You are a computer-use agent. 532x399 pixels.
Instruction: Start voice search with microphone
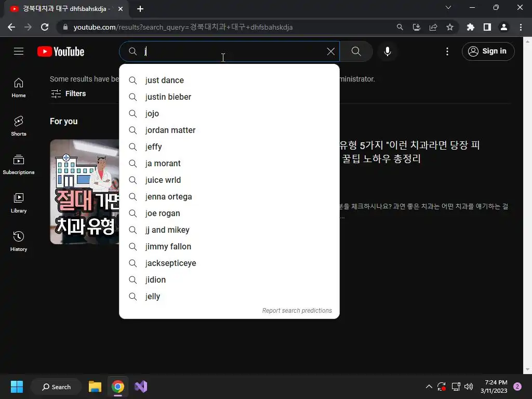[x=388, y=51]
